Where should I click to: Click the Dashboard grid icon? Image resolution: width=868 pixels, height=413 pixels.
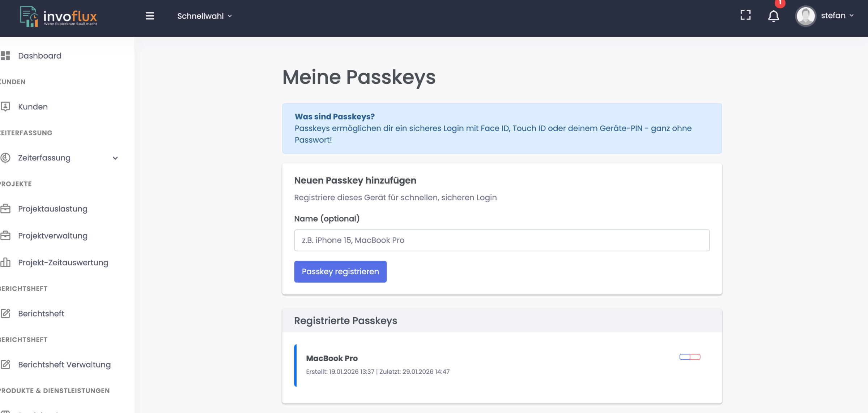(x=5, y=56)
